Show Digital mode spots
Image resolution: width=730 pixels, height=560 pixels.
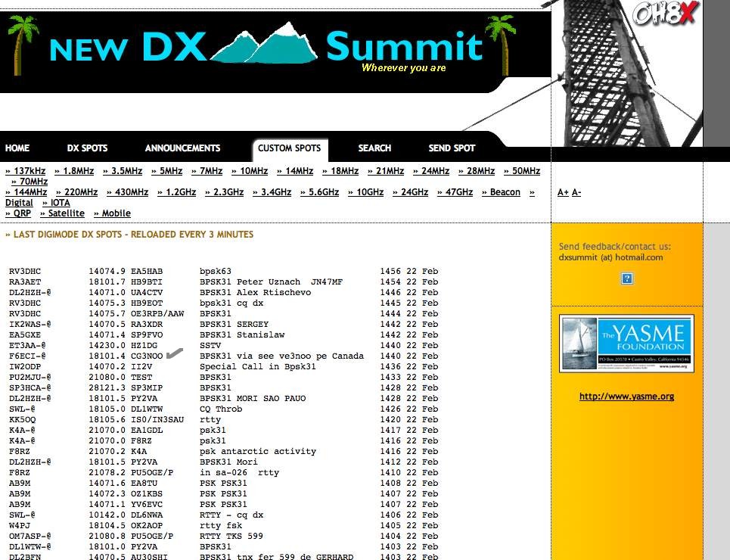click(19, 203)
